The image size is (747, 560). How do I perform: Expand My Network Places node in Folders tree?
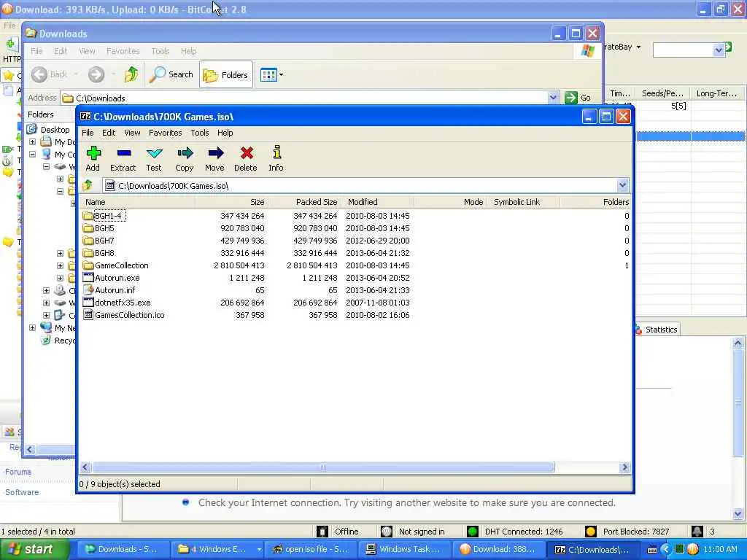[x=32, y=327]
